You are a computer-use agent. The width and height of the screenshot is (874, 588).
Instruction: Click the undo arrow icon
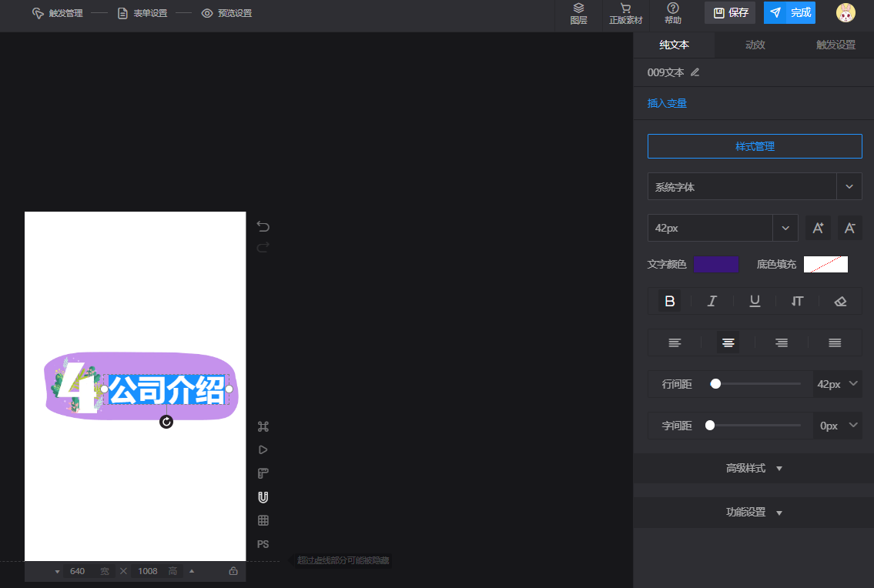(263, 226)
